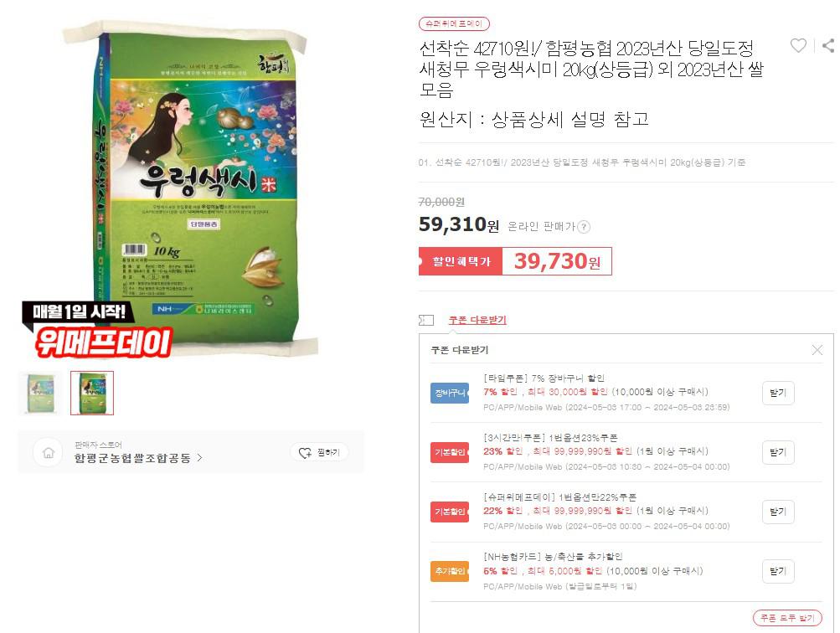Get the 22% 슈퍼위메프데이 coupon

click(778, 512)
